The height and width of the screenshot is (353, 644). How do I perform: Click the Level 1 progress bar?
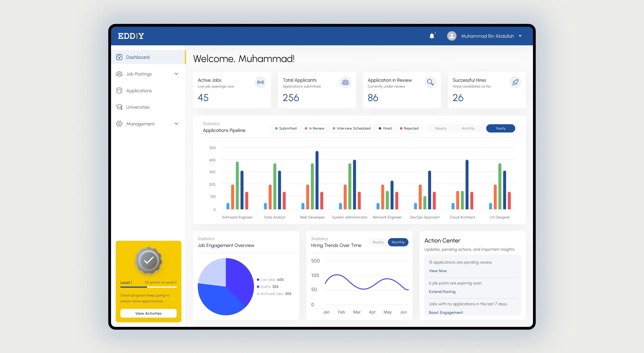[x=148, y=287]
